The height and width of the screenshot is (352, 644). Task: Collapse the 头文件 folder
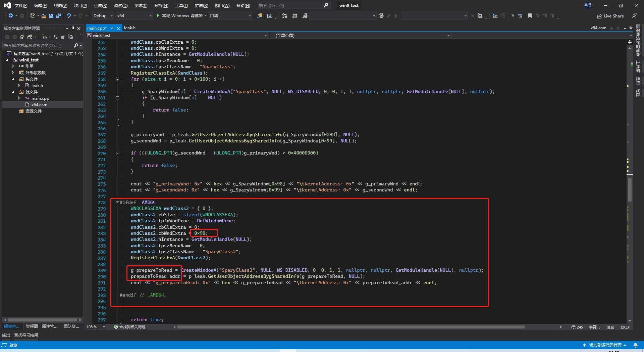click(13, 79)
